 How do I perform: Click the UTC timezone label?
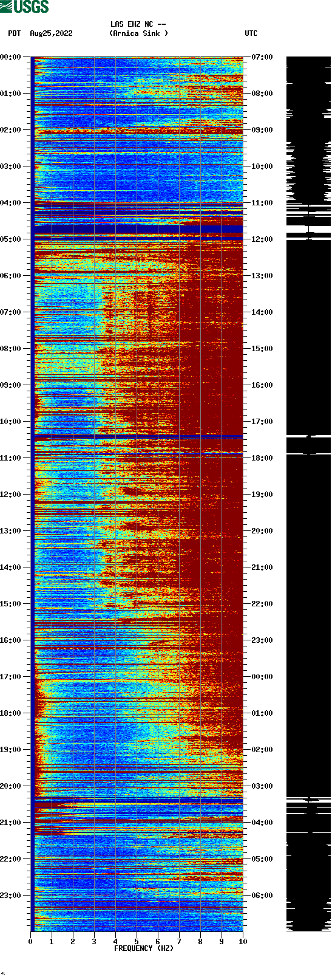point(251,33)
